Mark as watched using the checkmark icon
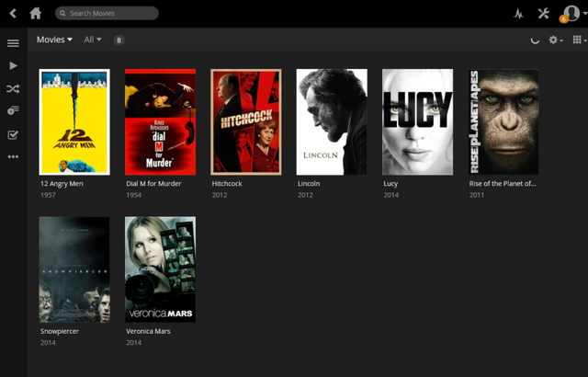The height and width of the screenshot is (377, 588). coord(13,134)
